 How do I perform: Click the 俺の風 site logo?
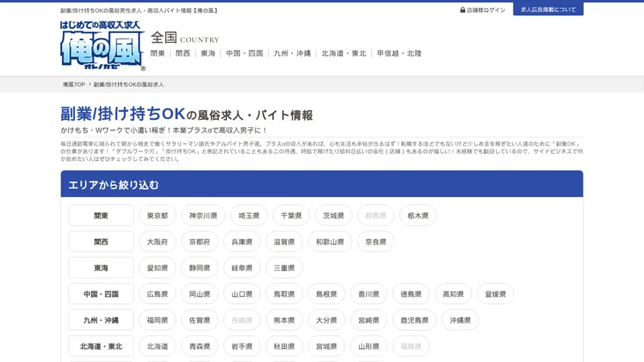tap(103, 46)
